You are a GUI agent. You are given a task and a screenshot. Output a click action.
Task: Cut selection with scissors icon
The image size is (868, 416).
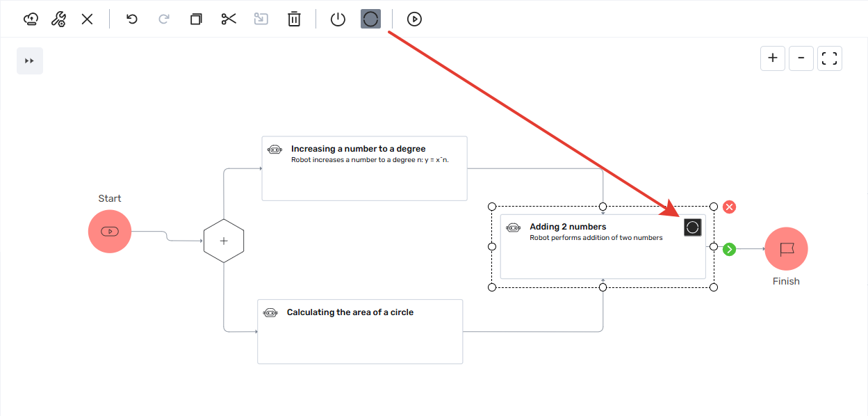[x=229, y=19]
